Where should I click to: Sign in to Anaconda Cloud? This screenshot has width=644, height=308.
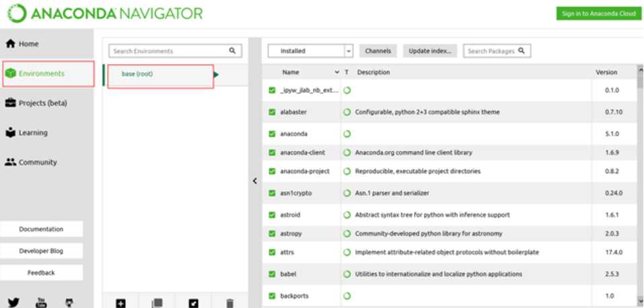point(598,13)
